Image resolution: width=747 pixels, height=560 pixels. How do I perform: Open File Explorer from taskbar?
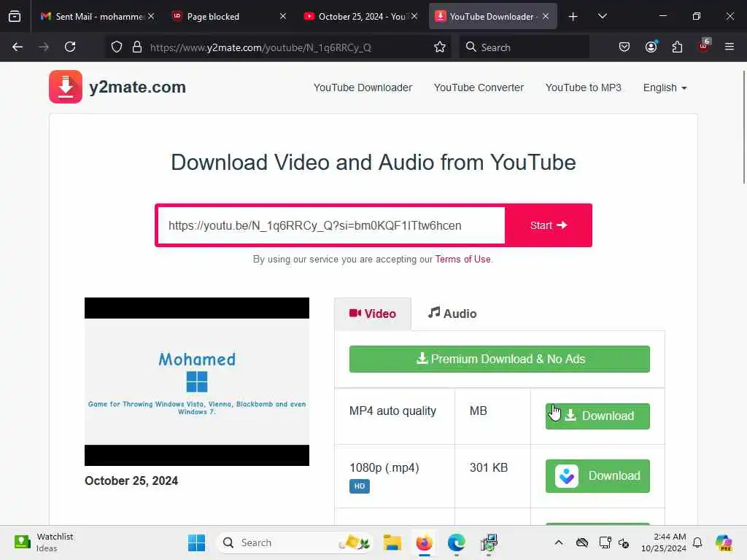click(392, 542)
